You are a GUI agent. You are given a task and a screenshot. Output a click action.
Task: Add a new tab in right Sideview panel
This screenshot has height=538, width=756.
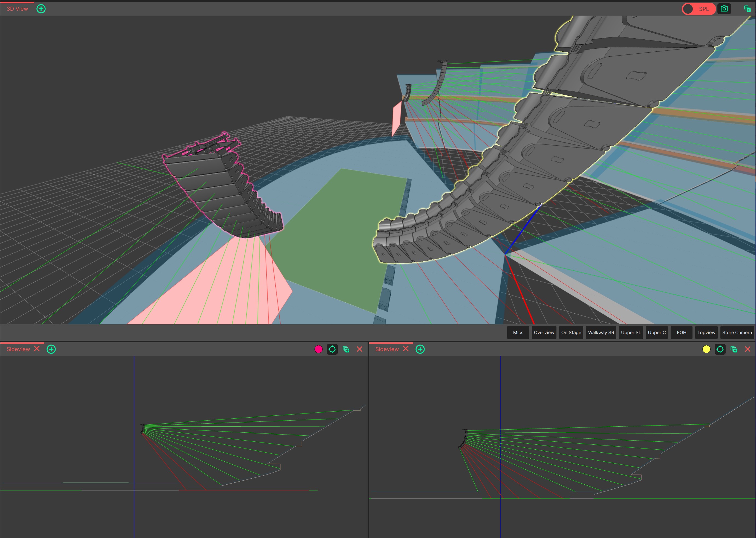pyautogui.click(x=420, y=349)
